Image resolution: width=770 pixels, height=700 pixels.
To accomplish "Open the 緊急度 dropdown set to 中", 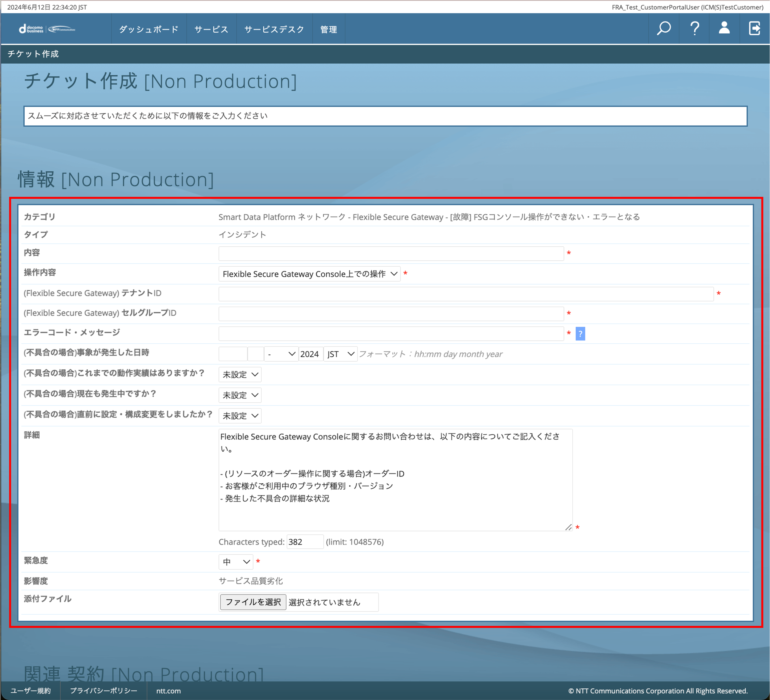I will pos(236,562).
